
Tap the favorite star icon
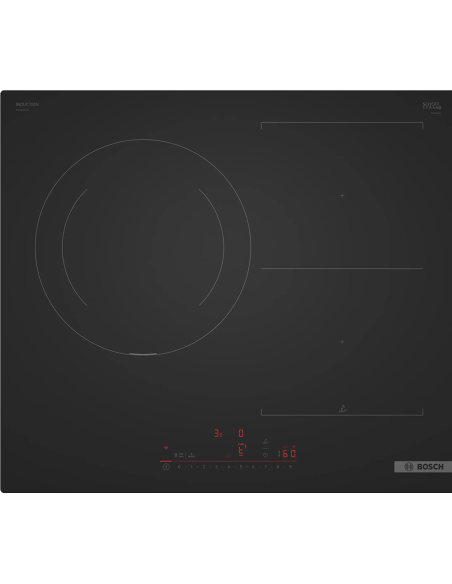(x=229, y=456)
